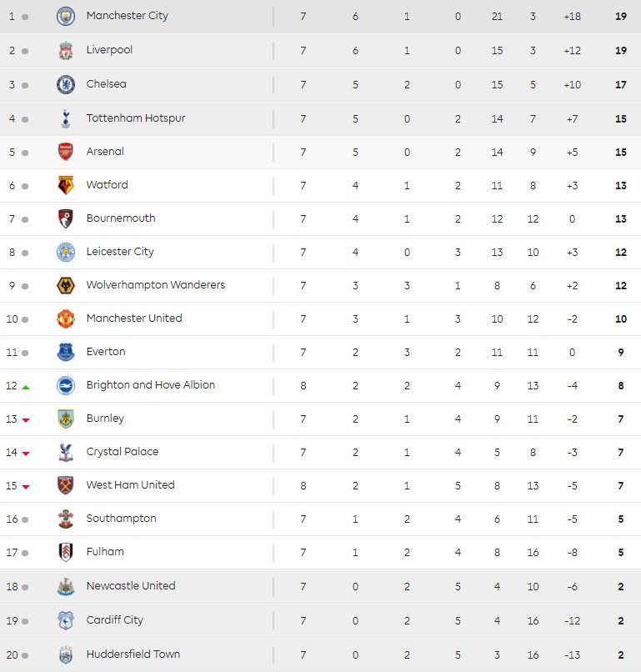Open the Manchester United team link

coord(134,318)
